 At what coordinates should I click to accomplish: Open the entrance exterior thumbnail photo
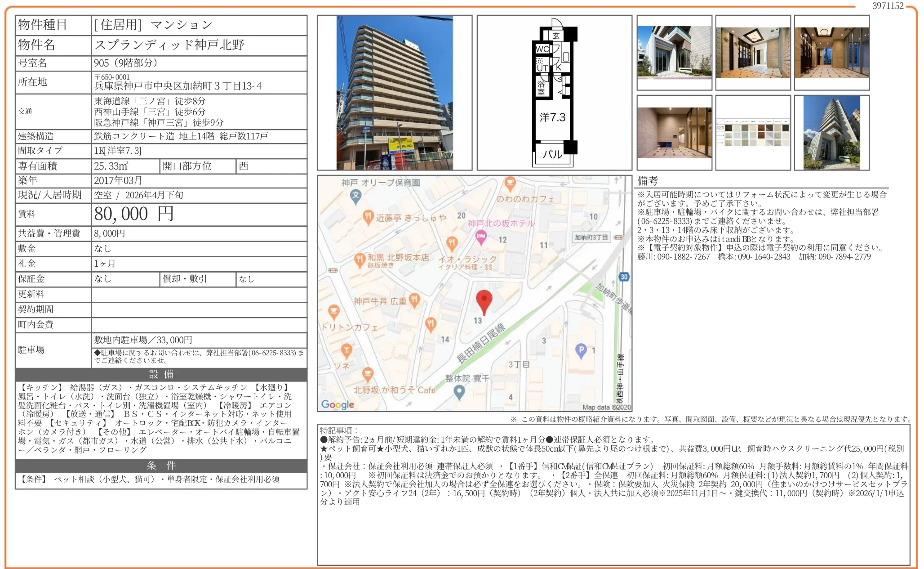pyautogui.click(x=674, y=52)
